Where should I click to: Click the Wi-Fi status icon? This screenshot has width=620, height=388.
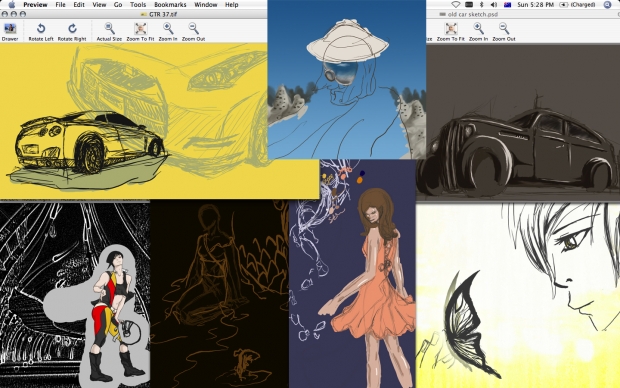(456, 5)
